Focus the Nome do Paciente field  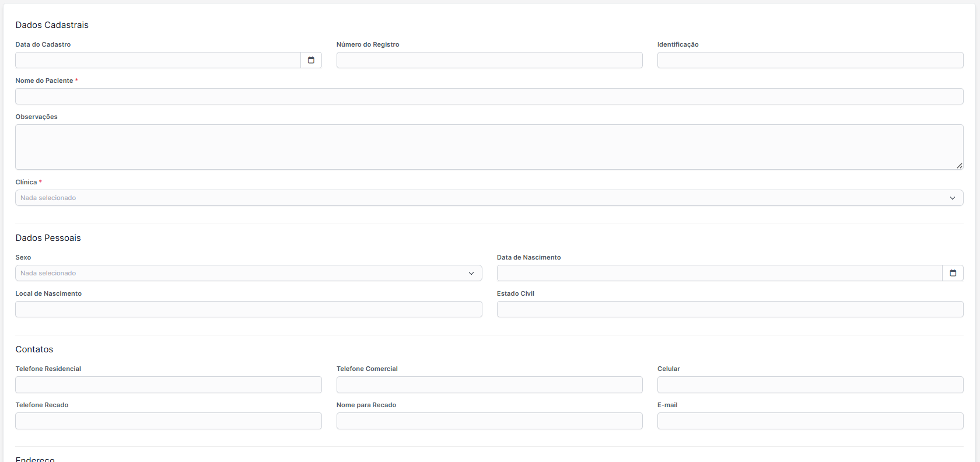click(x=489, y=96)
